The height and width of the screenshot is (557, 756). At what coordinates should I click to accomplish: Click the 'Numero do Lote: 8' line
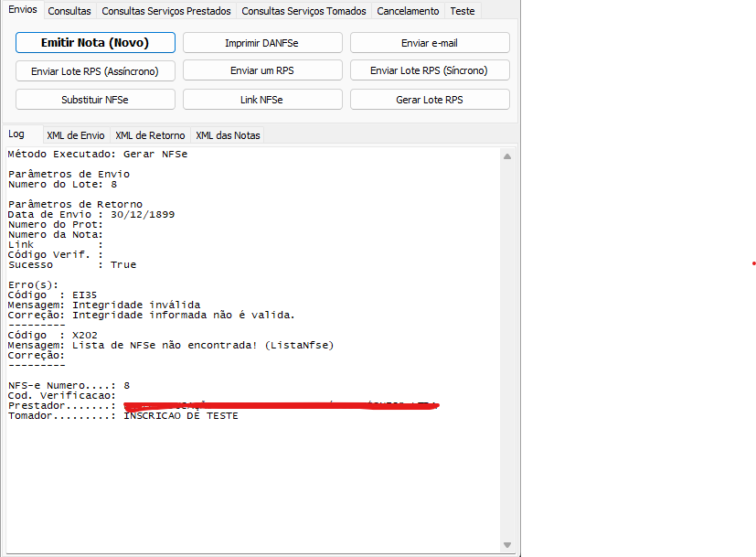(62, 184)
